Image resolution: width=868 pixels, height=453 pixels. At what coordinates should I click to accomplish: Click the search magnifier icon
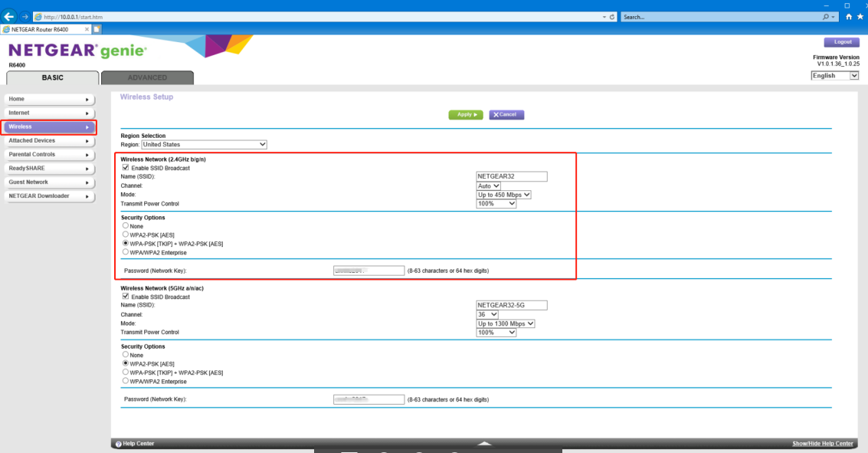click(x=827, y=17)
